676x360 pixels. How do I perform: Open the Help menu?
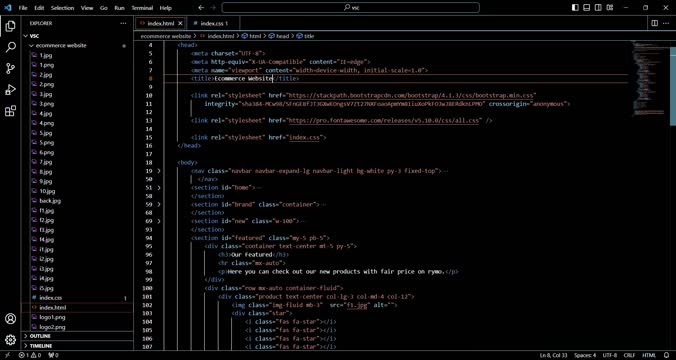[x=166, y=8]
